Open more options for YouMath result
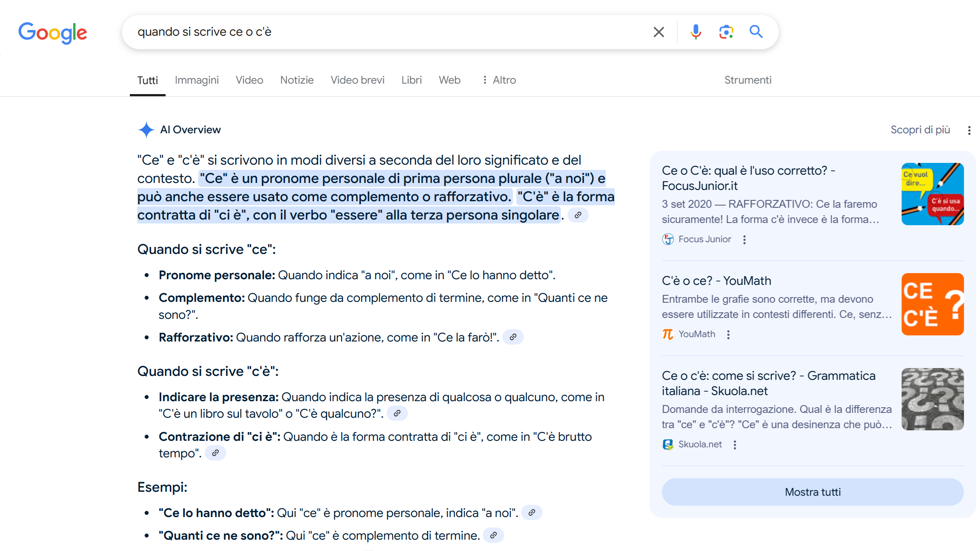This screenshot has height=551, width=980. pyautogui.click(x=729, y=335)
